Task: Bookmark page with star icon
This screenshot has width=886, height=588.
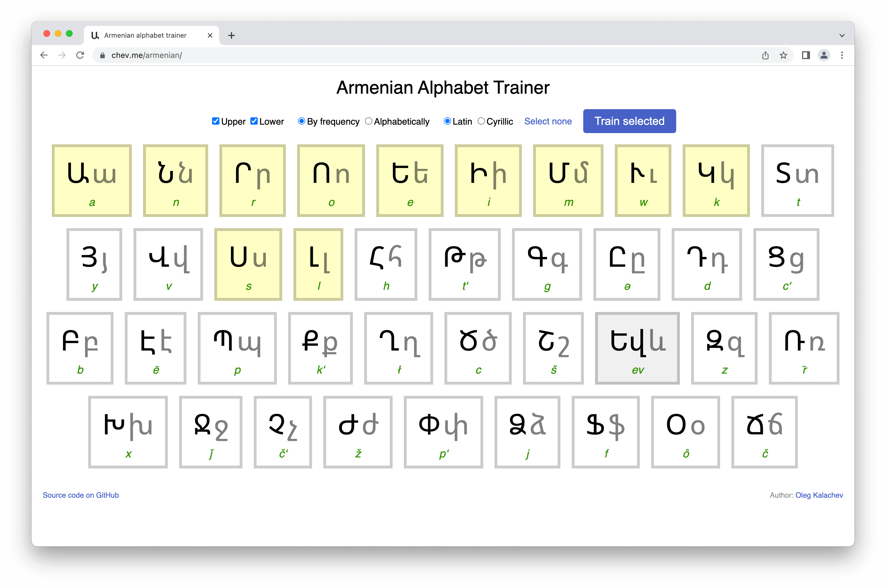Action: click(783, 55)
